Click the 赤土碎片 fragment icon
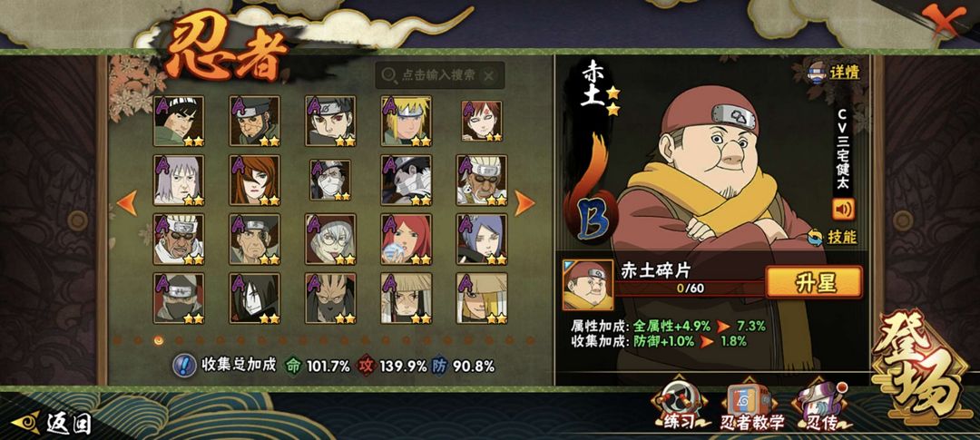This screenshot has height=440, width=980. click(587, 285)
